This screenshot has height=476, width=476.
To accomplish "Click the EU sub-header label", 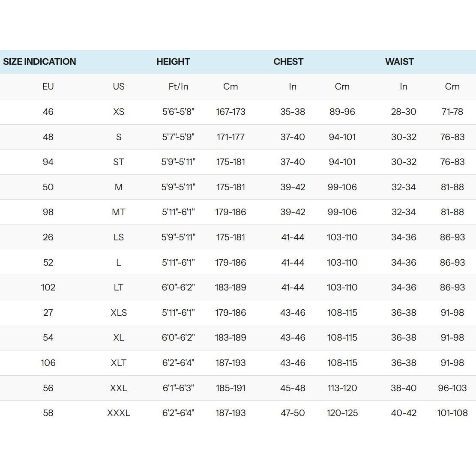I will pos(48,87).
